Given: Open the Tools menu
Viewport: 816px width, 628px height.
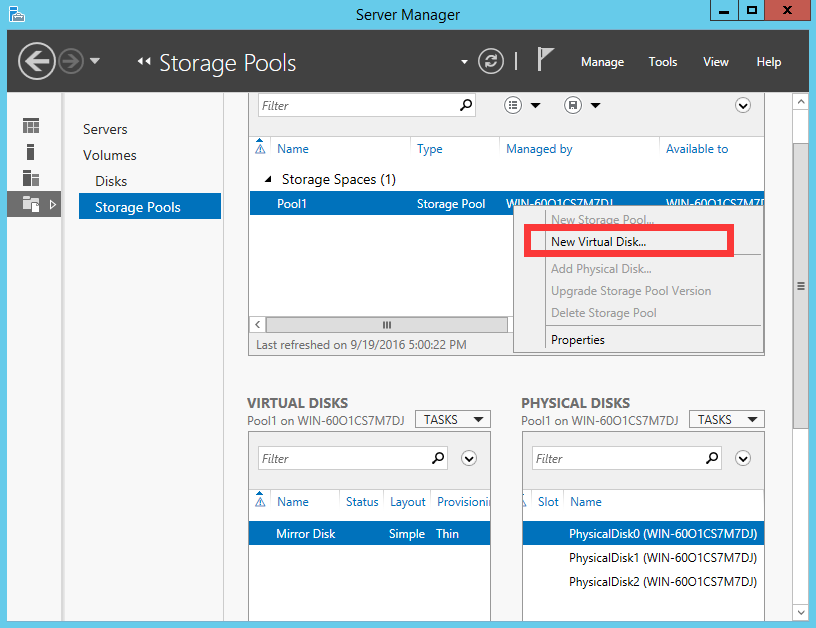Looking at the screenshot, I should point(663,62).
